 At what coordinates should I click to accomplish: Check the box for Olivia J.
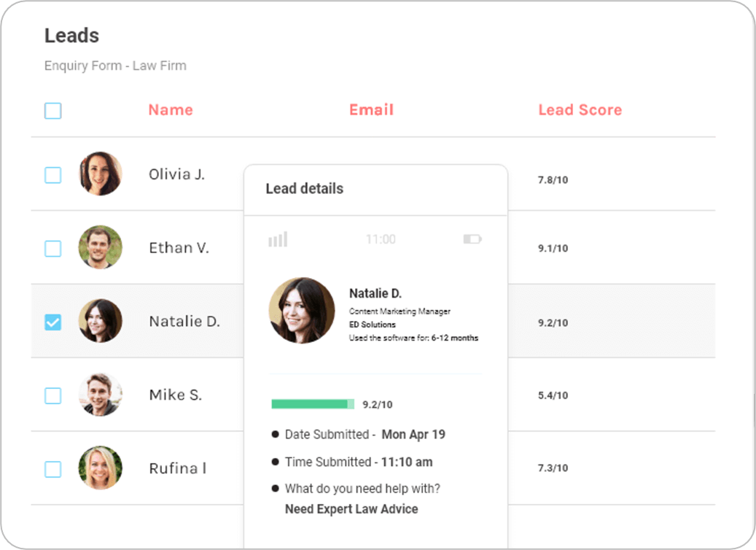[x=53, y=175]
